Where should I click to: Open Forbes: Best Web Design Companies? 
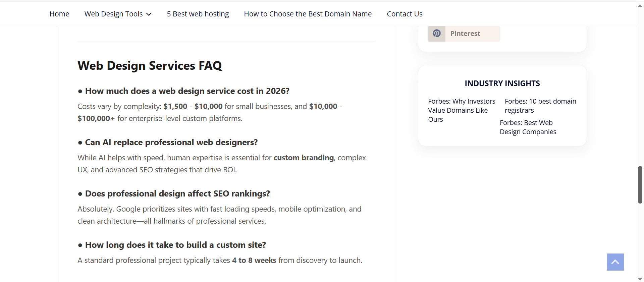point(528,127)
